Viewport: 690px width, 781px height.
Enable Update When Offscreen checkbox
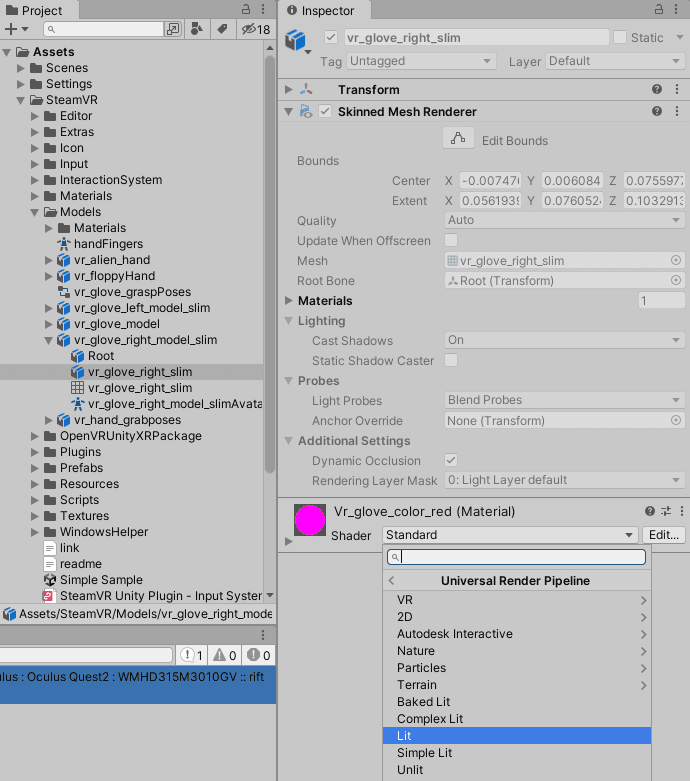(451, 241)
